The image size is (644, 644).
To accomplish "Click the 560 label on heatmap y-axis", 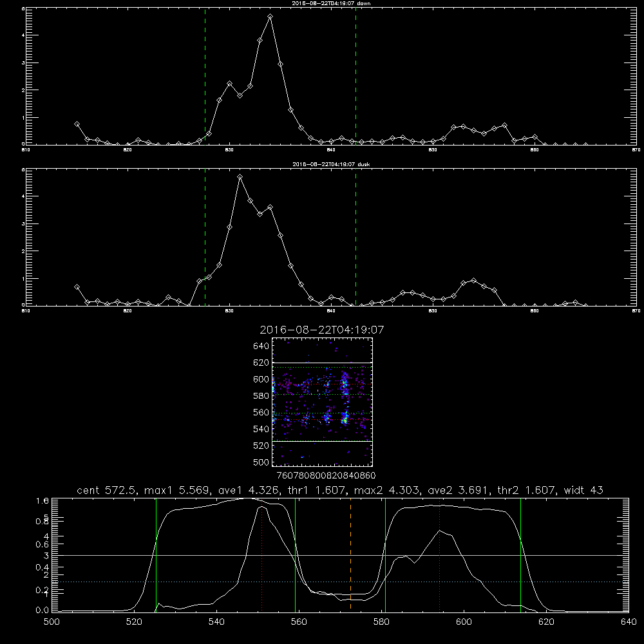I will click(x=261, y=412).
